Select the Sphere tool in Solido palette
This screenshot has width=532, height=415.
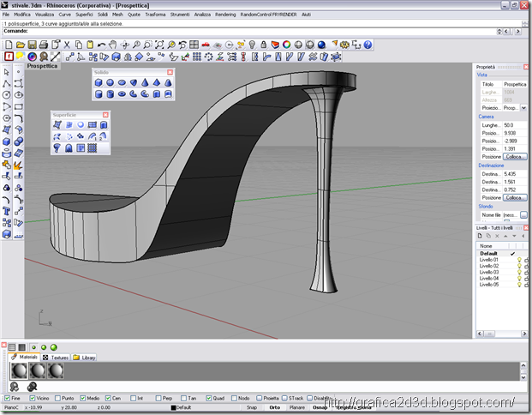(x=110, y=82)
